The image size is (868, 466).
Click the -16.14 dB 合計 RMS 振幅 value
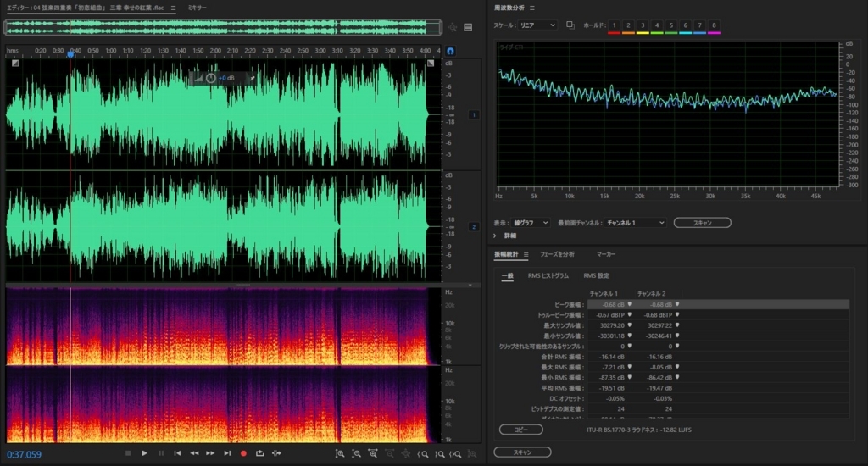click(613, 357)
